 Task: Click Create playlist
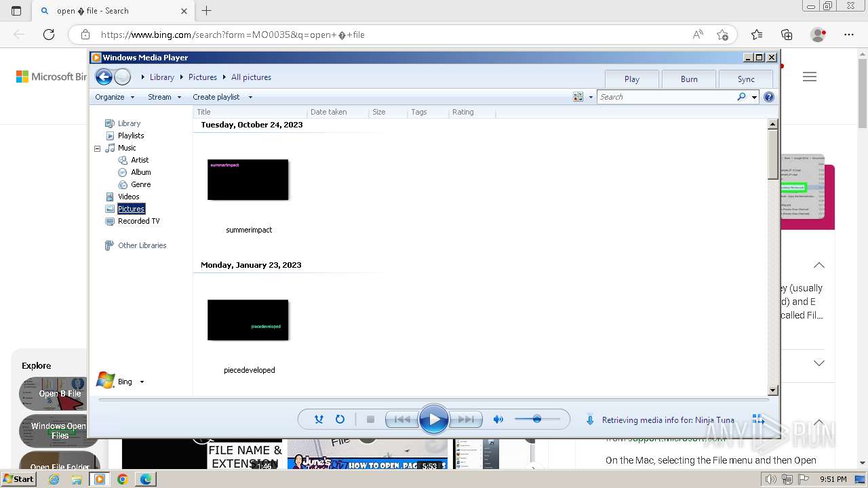click(216, 97)
